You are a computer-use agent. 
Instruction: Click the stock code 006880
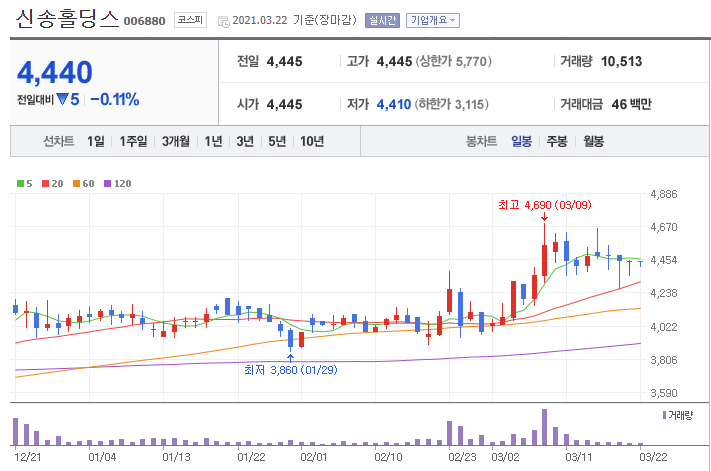pyautogui.click(x=145, y=21)
